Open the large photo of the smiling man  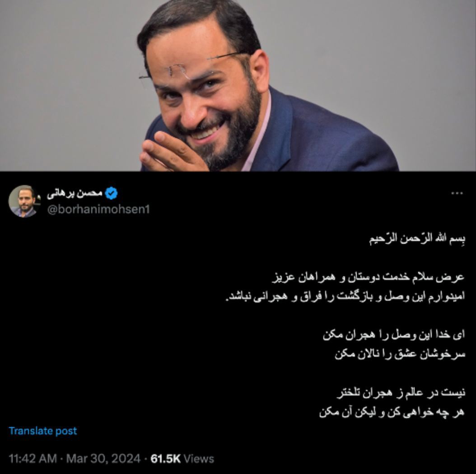click(x=238, y=86)
